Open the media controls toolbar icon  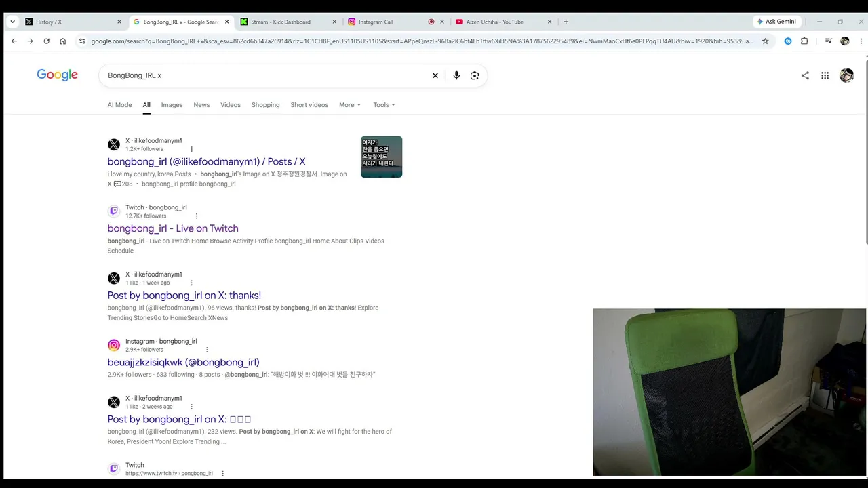tap(829, 41)
